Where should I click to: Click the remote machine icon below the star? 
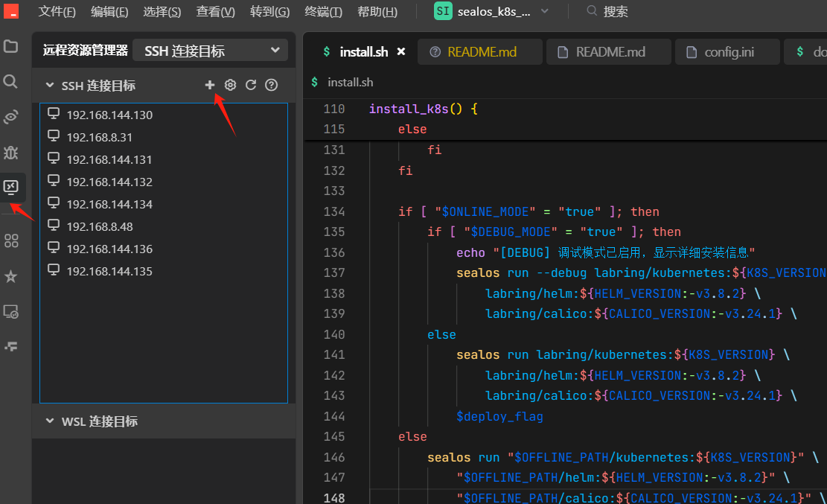(11, 311)
